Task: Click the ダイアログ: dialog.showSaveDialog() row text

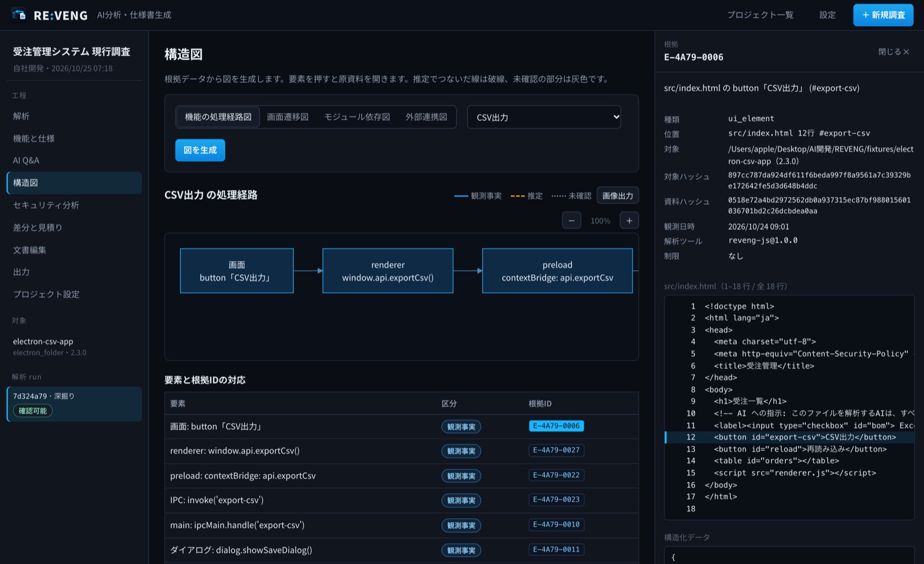Action: (241, 550)
